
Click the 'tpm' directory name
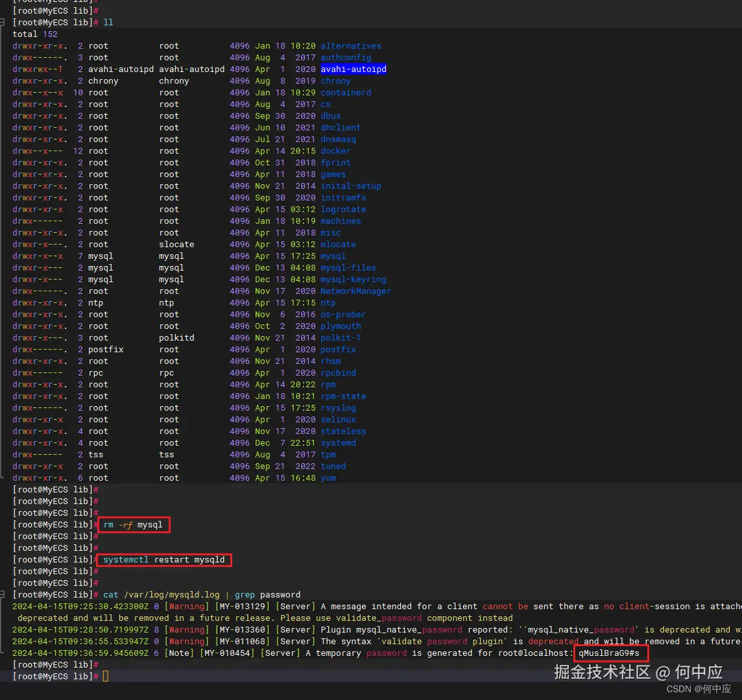click(x=328, y=454)
